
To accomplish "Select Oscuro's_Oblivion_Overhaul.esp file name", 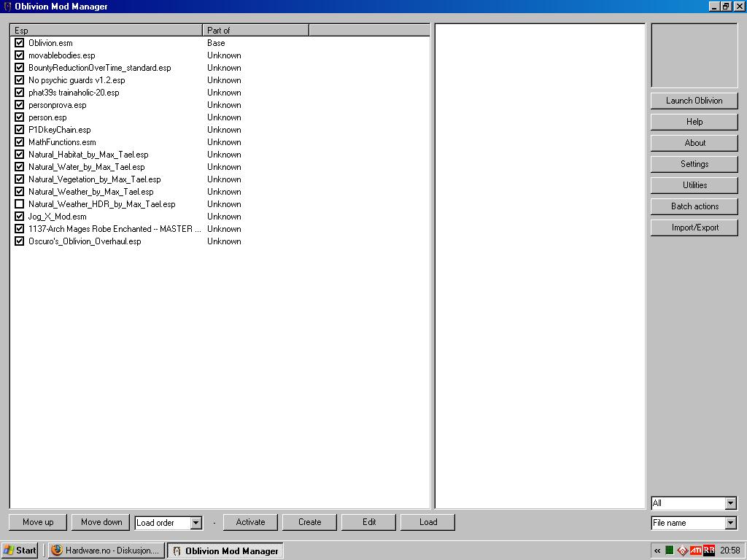I will pos(85,241).
